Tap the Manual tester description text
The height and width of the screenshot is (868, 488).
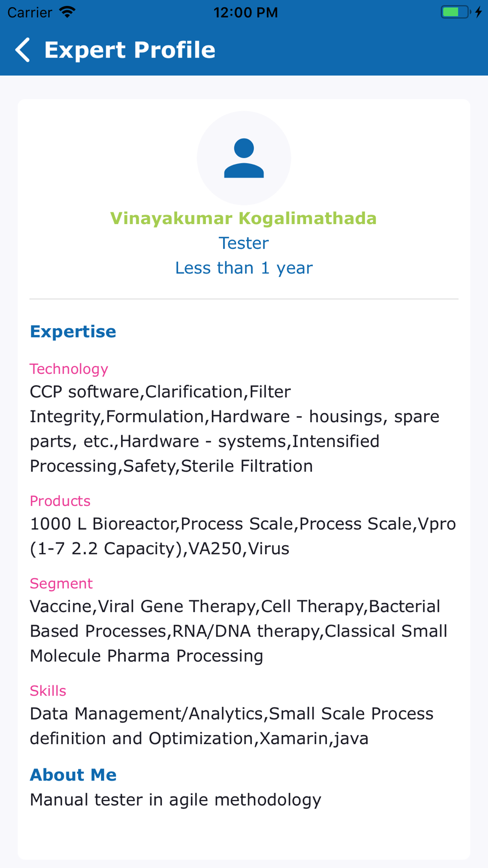176,800
